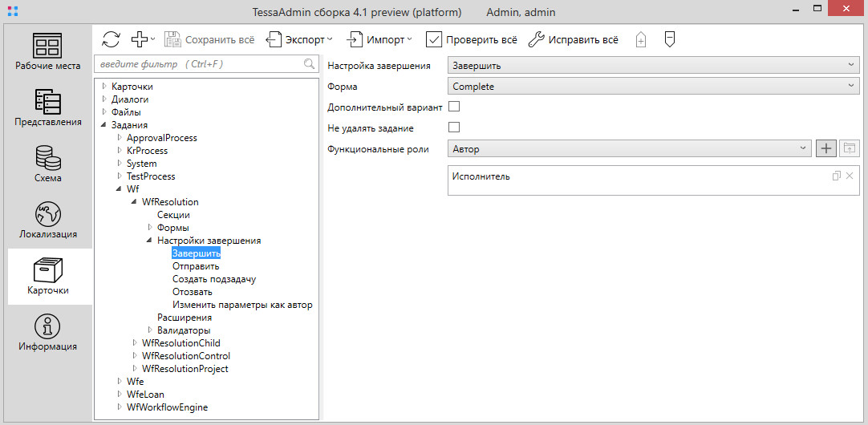Toggle the Не удалять задание checkbox
The height and width of the screenshot is (425, 868).
pos(454,127)
